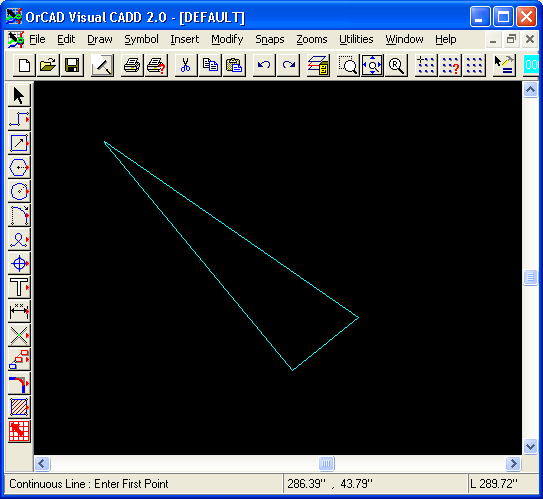
Task: Click the settings hammer icon
Action: pos(102,65)
